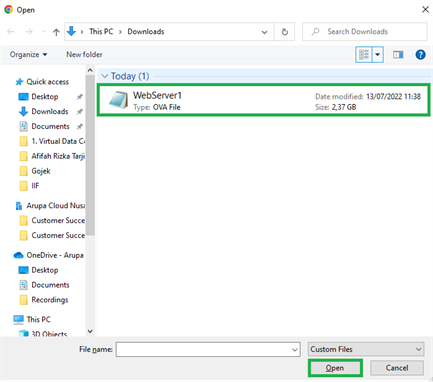
Task: Click the pin icon beside Desktop
Action: [79, 97]
